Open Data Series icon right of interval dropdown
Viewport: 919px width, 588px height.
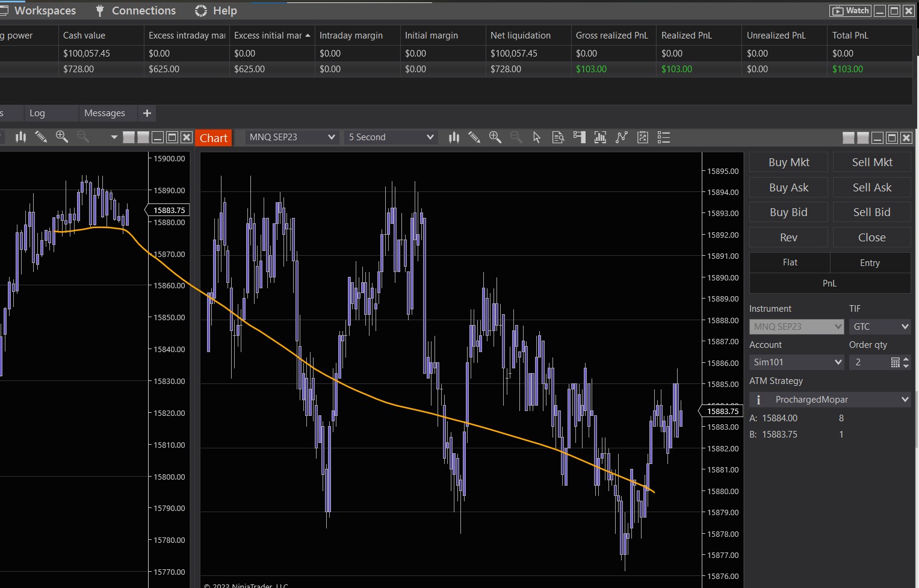click(x=454, y=138)
